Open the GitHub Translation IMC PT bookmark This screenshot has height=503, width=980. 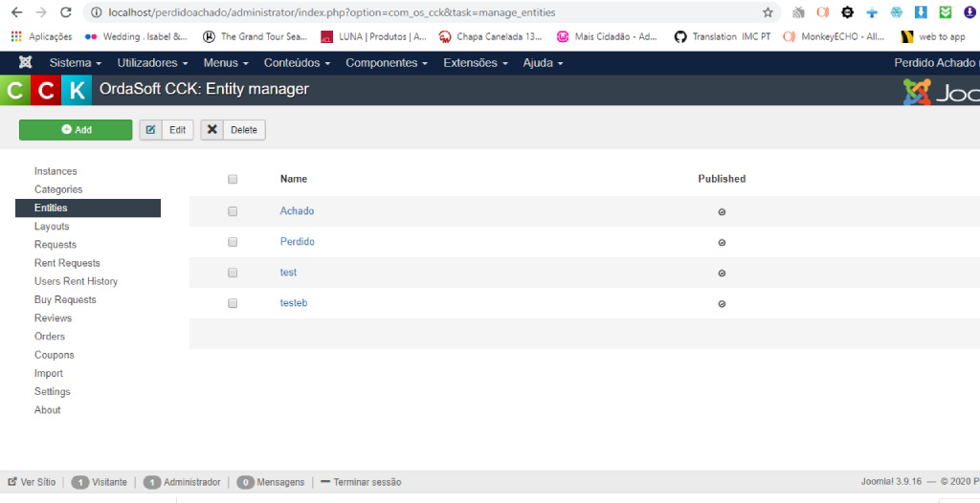point(723,36)
